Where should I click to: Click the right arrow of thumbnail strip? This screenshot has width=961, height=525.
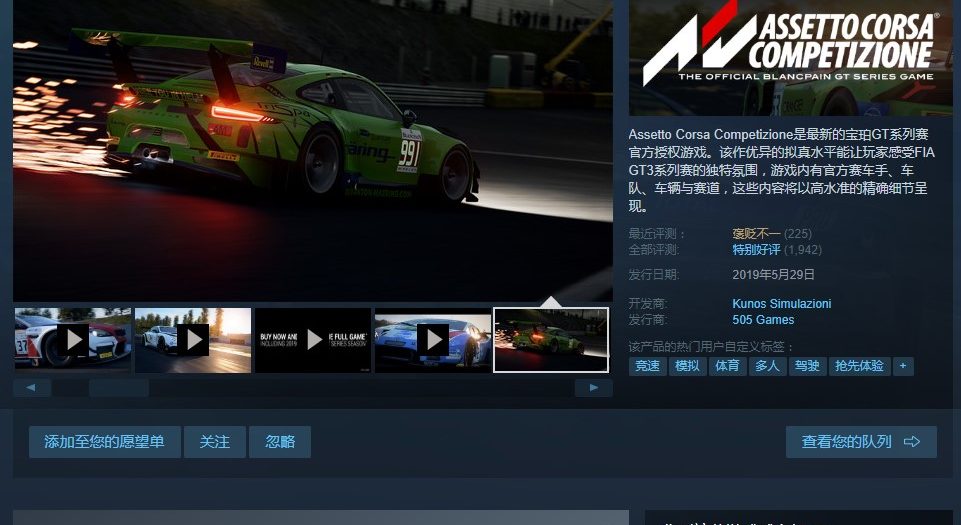click(593, 388)
